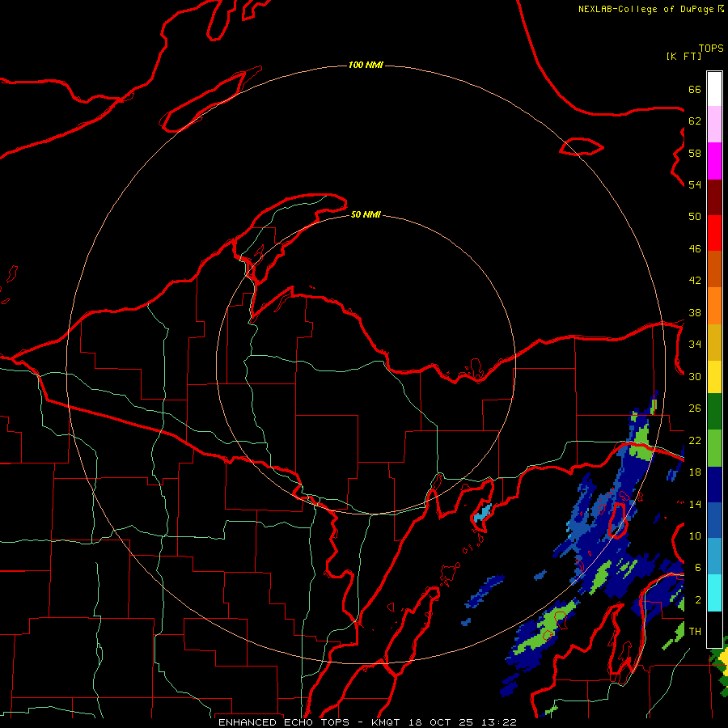
Task: Pick the light green legend swatch
Action: click(714, 448)
